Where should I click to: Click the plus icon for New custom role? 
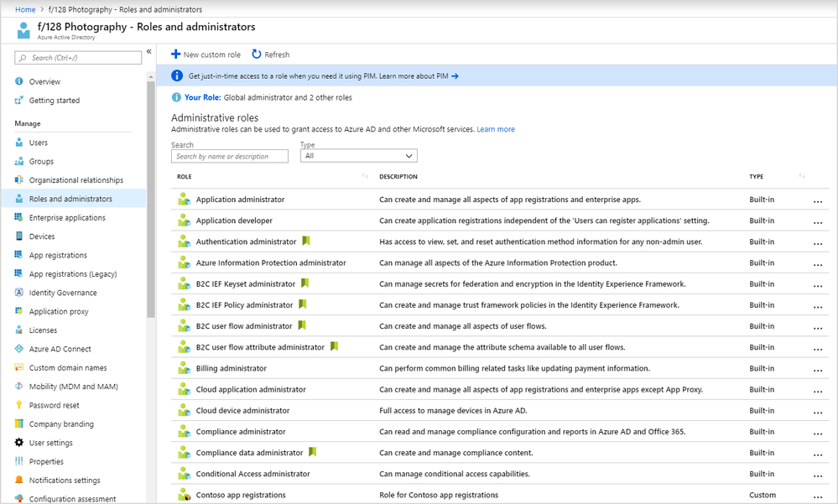(175, 54)
